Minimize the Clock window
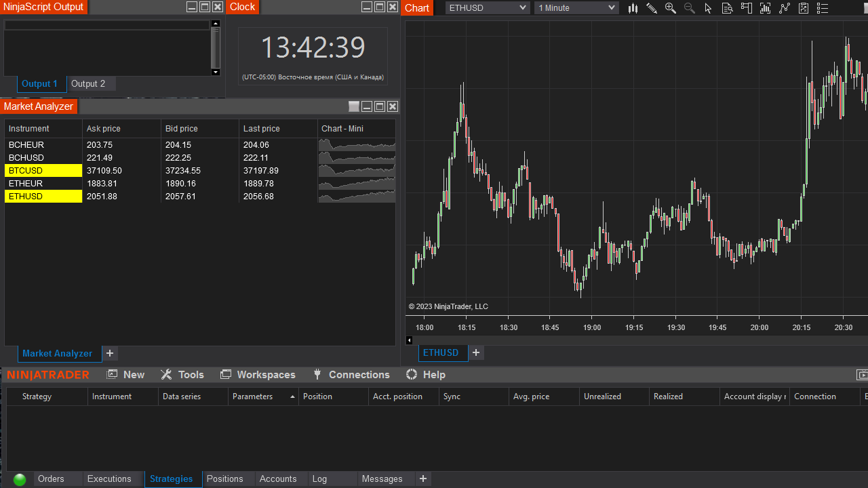 [x=367, y=7]
